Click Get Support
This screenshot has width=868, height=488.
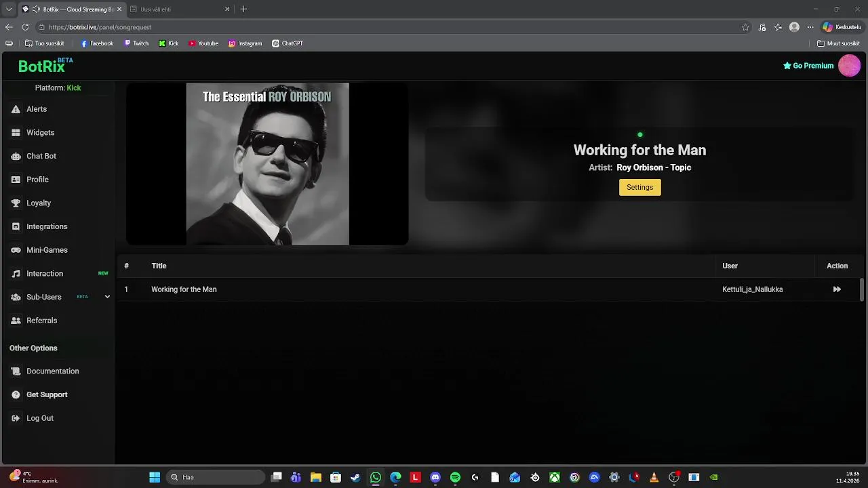(47, 394)
